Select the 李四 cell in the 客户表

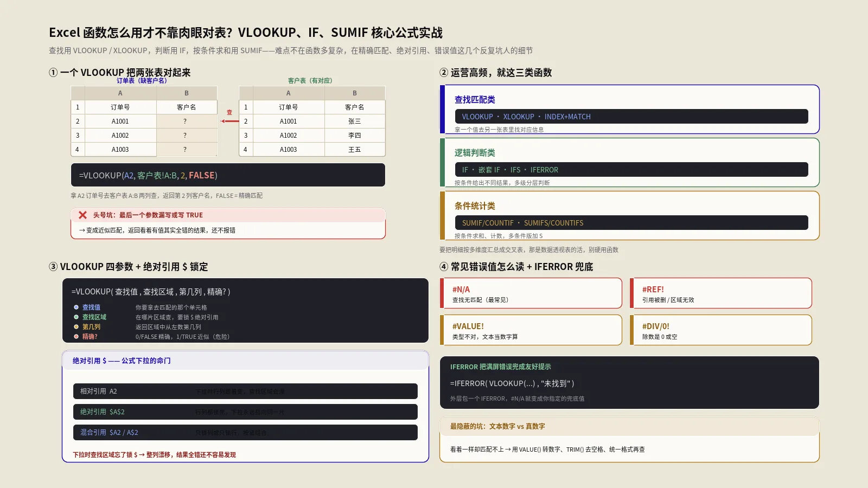click(x=355, y=136)
